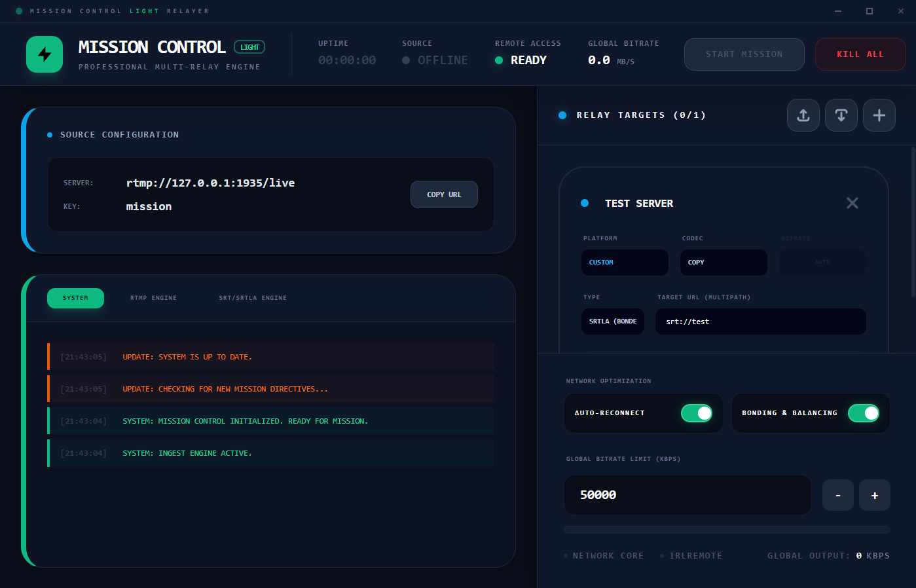Click log entry MISSION CONTROL INITIALIZED

click(x=270, y=421)
